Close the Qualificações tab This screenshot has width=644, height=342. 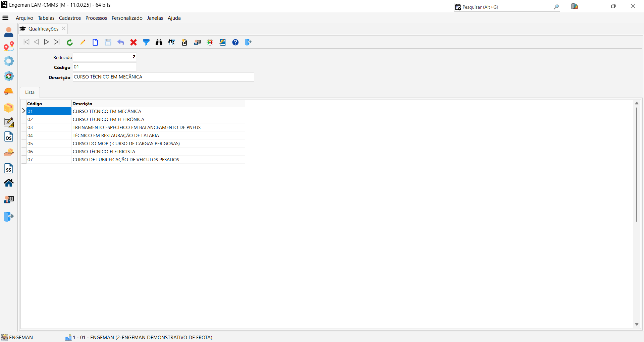64,28
